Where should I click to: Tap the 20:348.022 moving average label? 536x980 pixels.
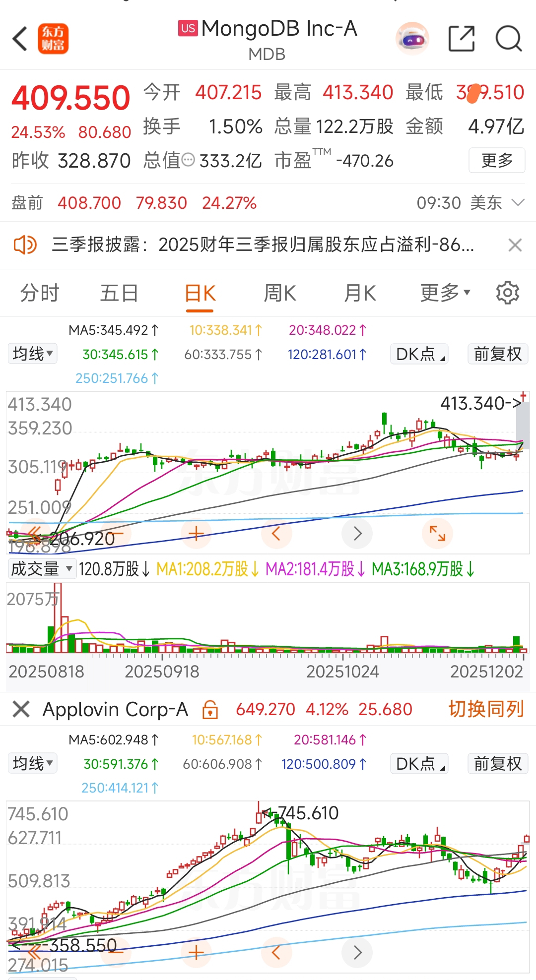pos(328,330)
